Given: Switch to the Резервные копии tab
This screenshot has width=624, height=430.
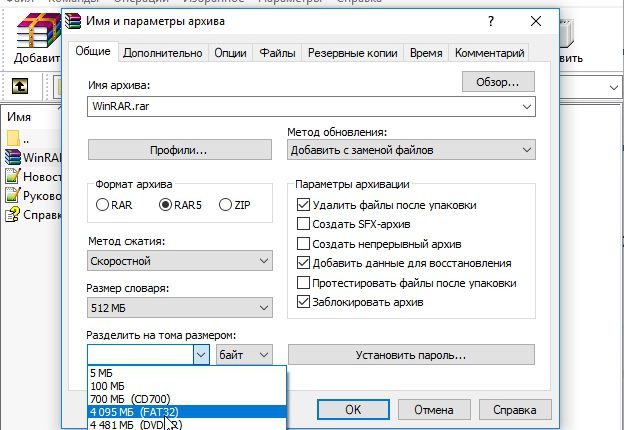Looking at the screenshot, I should tap(353, 53).
